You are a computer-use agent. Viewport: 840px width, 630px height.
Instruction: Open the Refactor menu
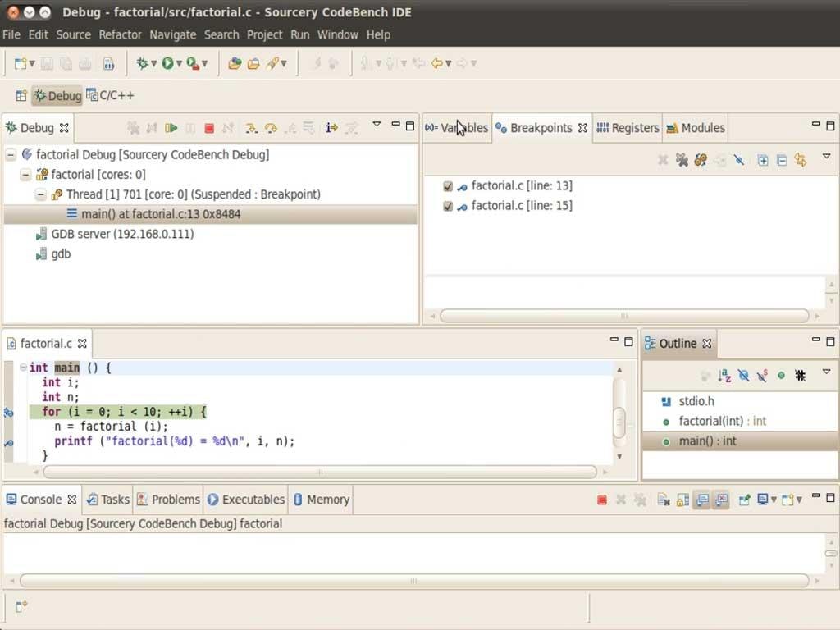click(x=120, y=34)
